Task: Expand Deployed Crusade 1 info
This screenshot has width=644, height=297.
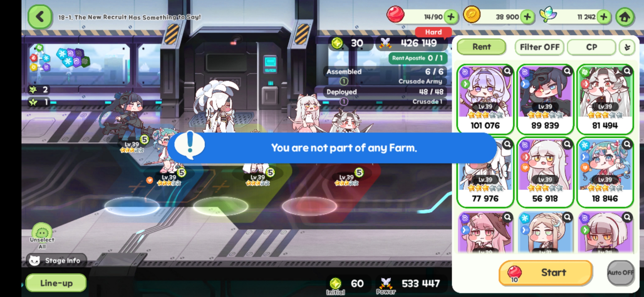Action: tap(344, 102)
